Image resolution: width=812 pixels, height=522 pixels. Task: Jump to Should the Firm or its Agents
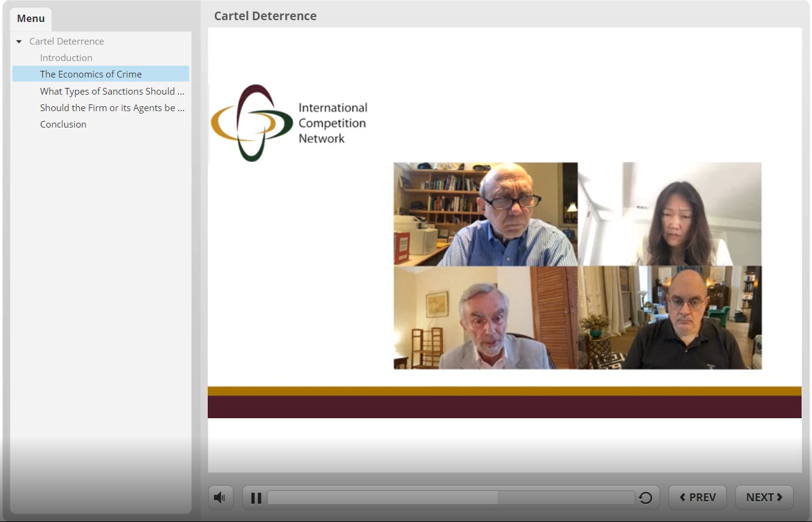(x=112, y=107)
